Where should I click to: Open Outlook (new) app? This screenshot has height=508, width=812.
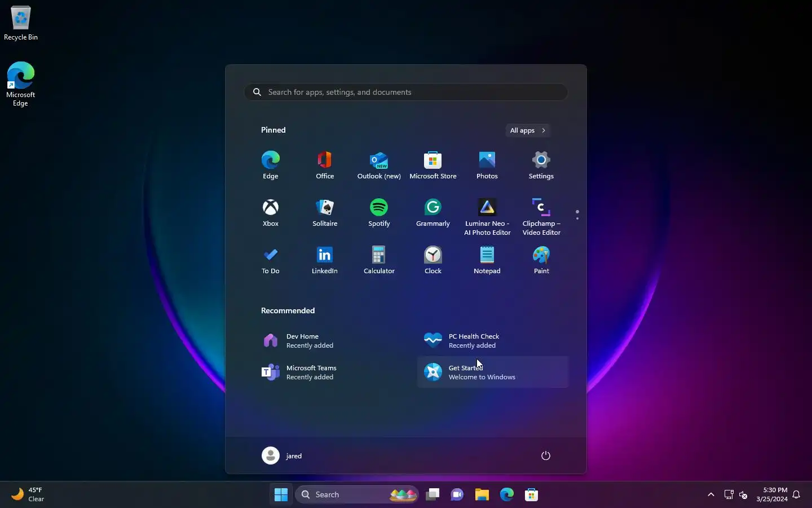pyautogui.click(x=379, y=165)
